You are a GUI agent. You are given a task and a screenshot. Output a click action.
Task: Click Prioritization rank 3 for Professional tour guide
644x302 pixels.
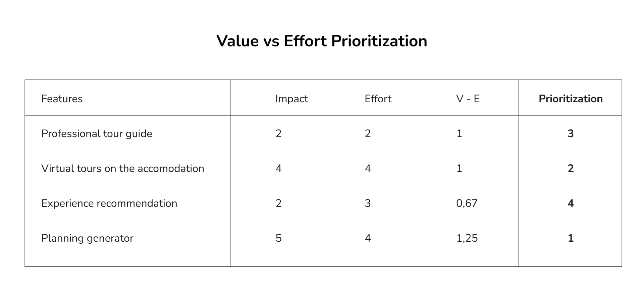[571, 134]
